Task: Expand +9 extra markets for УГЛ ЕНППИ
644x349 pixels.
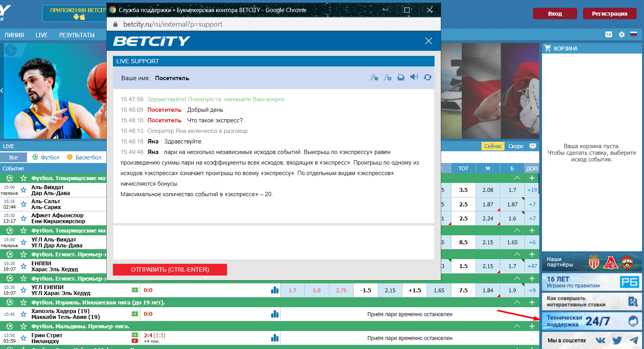Action: [x=532, y=290]
